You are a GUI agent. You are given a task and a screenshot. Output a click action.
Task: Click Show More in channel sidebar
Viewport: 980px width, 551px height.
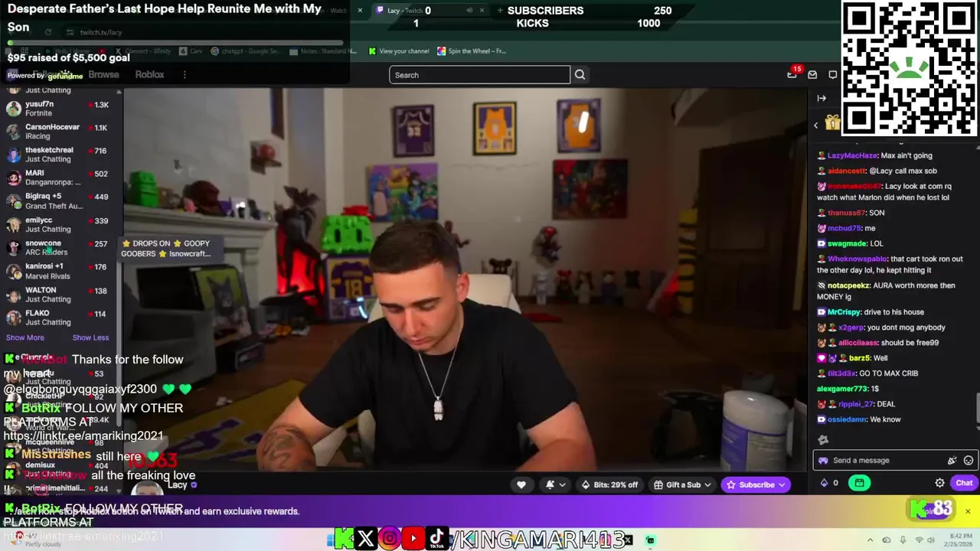pos(24,337)
